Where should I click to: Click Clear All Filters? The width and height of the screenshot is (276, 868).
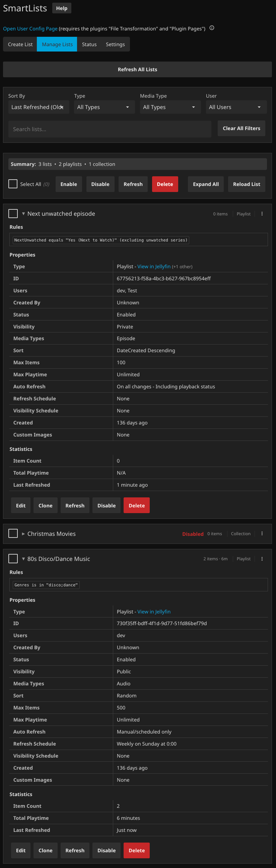[x=241, y=128]
